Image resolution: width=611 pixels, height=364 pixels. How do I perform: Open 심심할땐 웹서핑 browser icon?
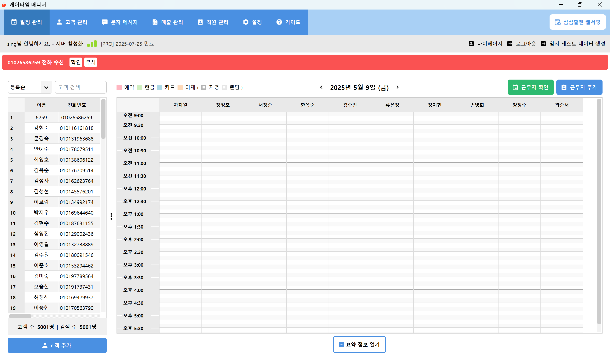pyautogui.click(x=558, y=22)
